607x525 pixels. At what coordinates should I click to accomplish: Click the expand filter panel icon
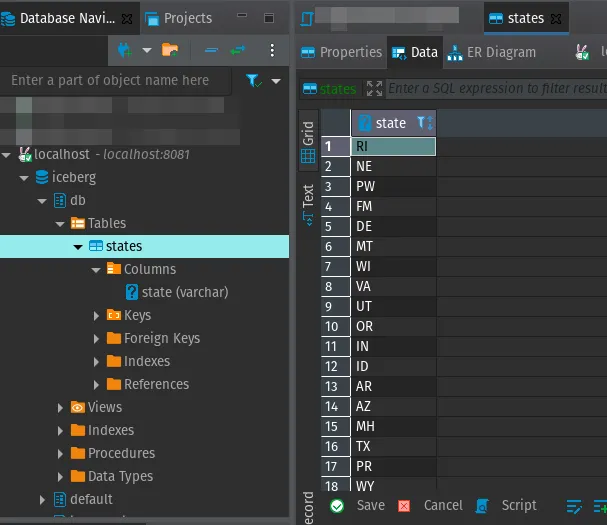[x=374, y=89]
